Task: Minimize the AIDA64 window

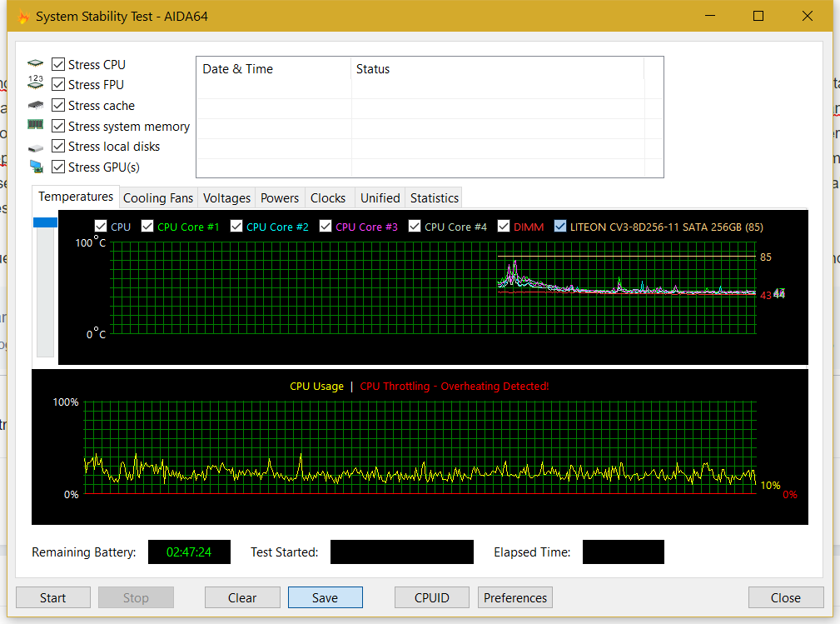Action: click(710, 16)
